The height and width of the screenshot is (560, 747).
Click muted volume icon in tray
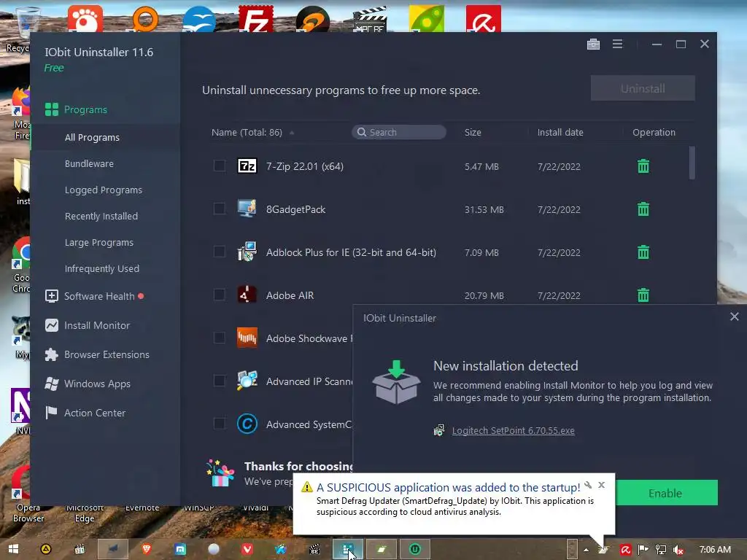tap(678, 550)
